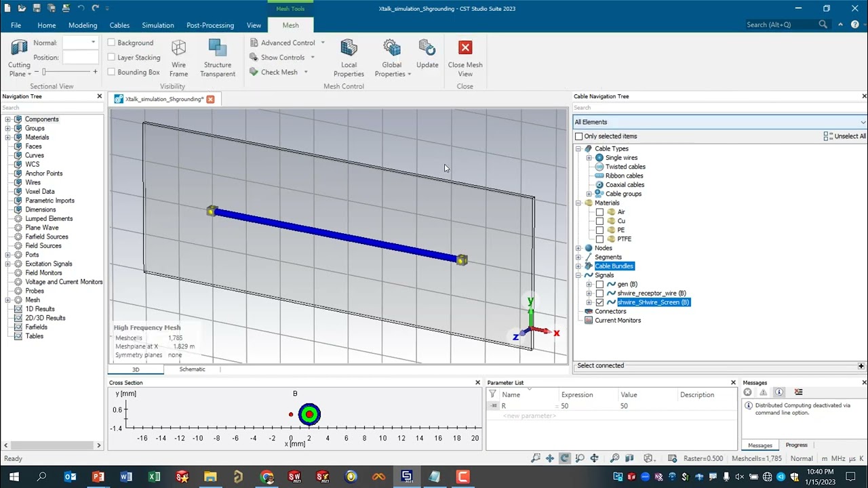The image size is (868, 488).
Task: Open the taskbar Search icon
Action: point(41,476)
